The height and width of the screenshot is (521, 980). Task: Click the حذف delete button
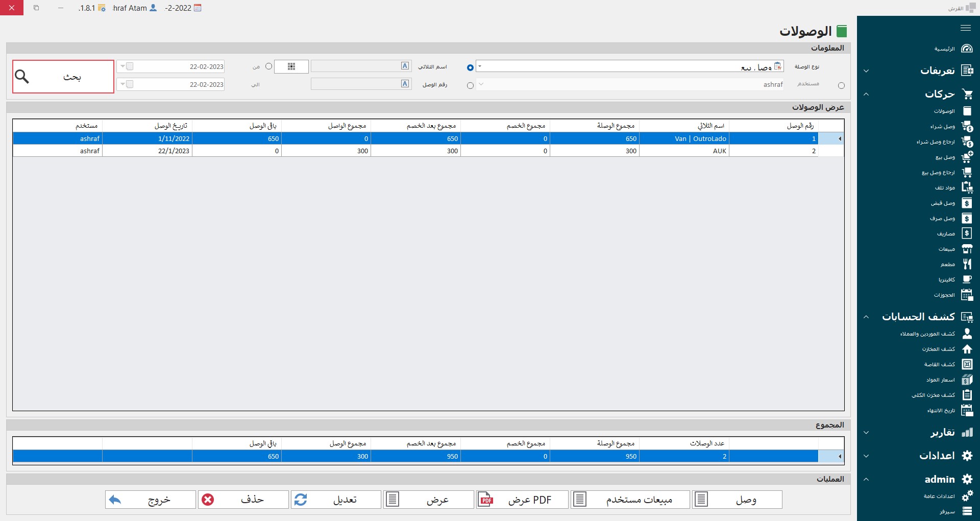pyautogui.click(x=243, y=500)
